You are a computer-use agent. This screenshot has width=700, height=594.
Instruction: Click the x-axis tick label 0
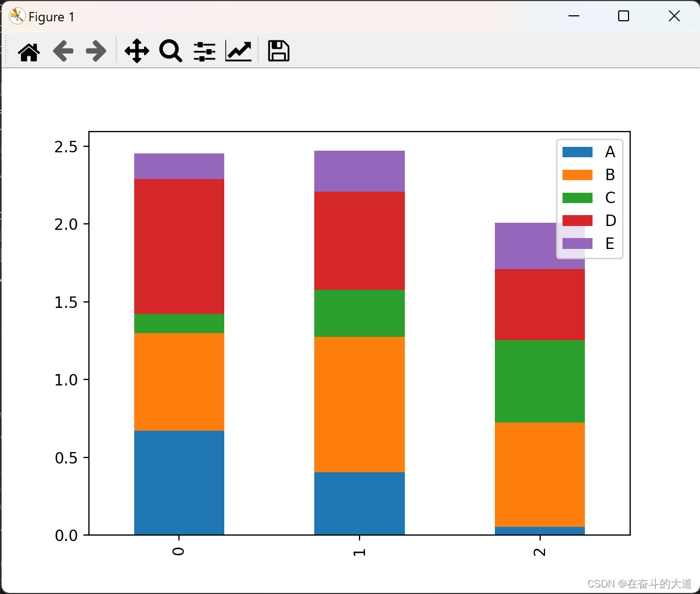pos(179,552)
